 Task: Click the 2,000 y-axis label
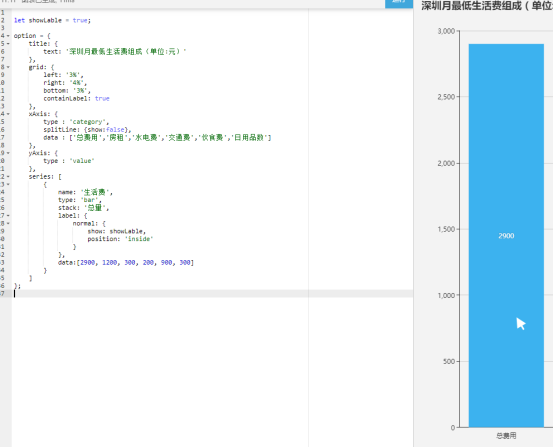pyautogui.click(x=446, y=163)
